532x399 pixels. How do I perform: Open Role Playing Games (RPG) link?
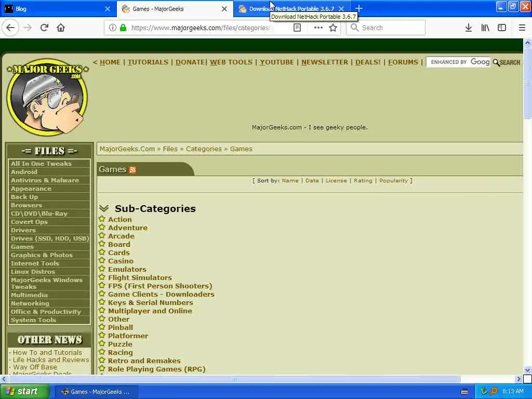coord(156,369)
